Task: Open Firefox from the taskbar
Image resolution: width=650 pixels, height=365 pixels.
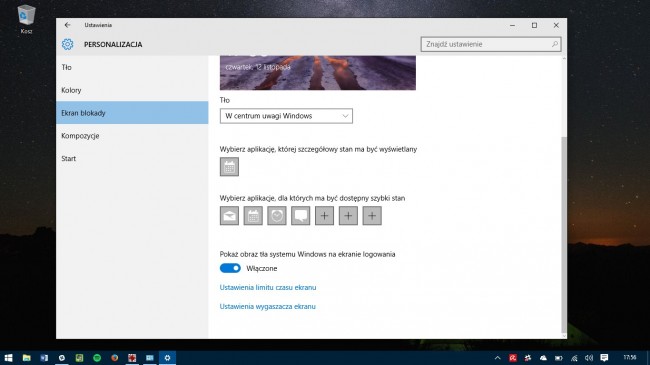Action: 114,358
